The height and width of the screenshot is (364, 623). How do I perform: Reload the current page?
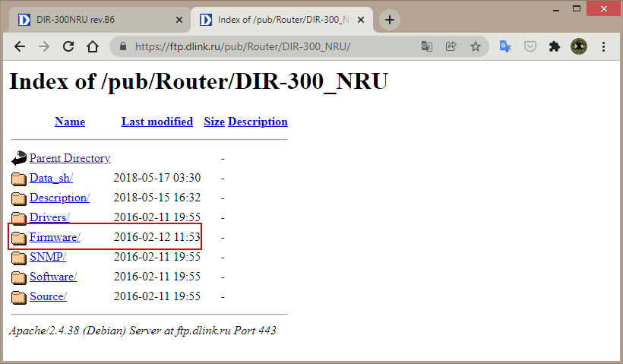tap(68, 46)
